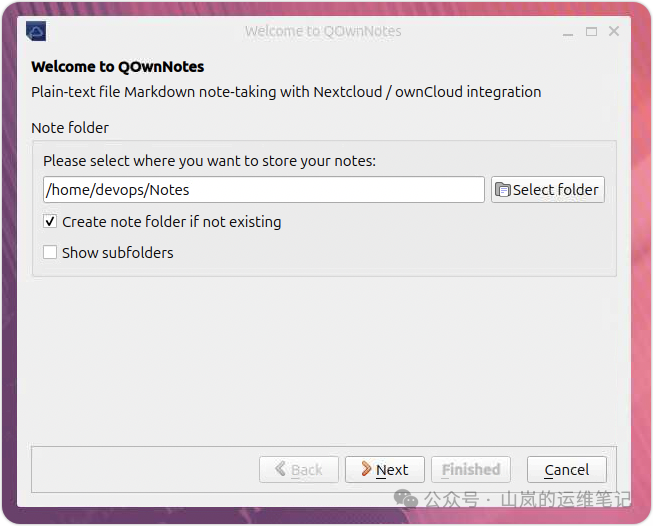Viewport: 653px width, 526px height.
Task: Click the bold Welcome to QOwnNotes heading
Action: click(117, 67)
